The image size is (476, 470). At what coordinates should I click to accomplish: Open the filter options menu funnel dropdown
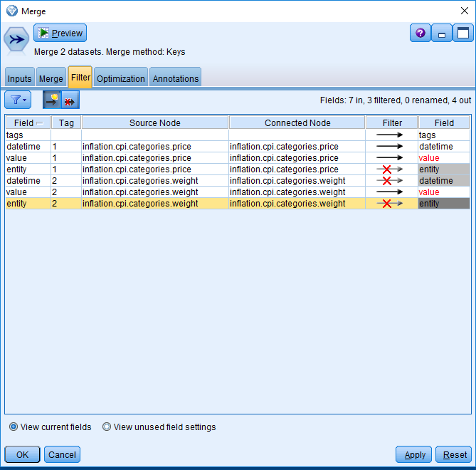coord(18,100)
